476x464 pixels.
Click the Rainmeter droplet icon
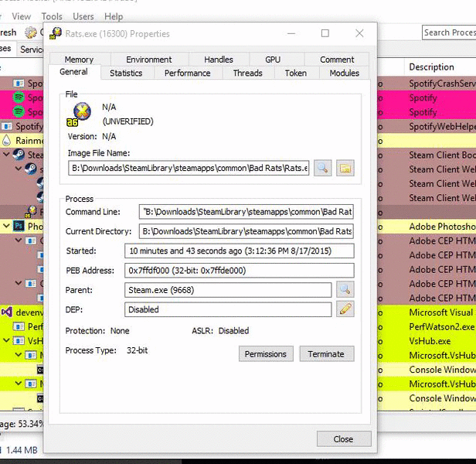click(6, 141)
